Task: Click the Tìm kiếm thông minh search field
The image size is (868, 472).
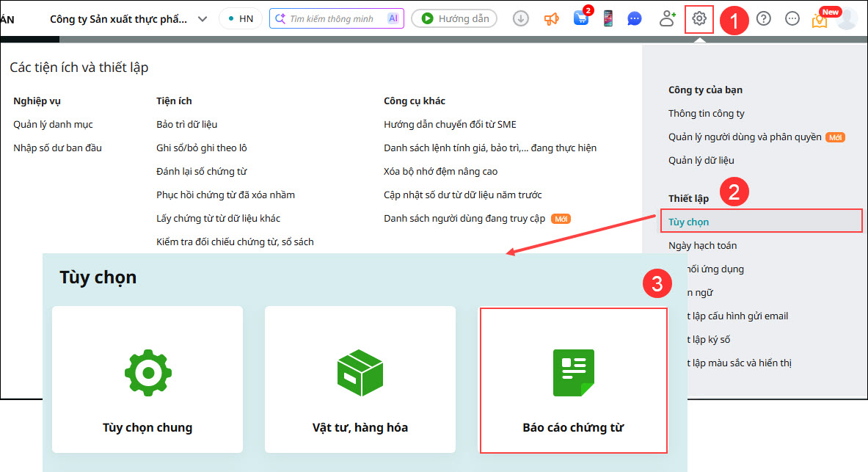Action: [332, 18]
